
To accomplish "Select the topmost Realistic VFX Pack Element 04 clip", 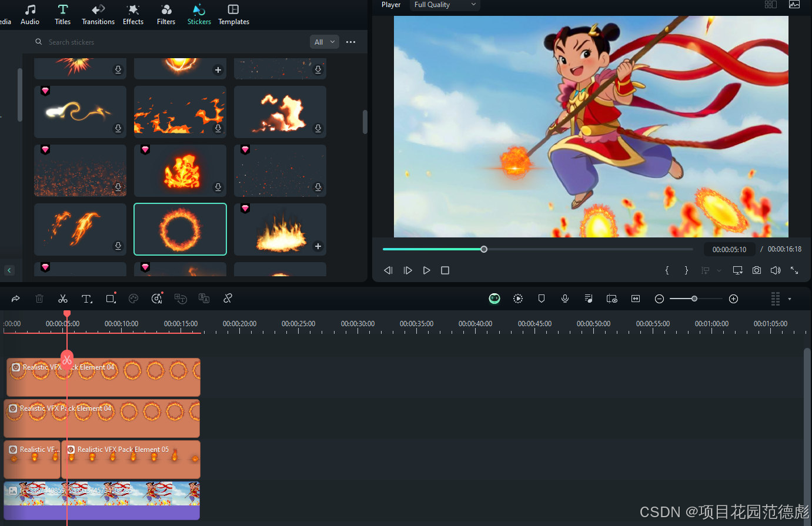I will [x=103, y=377].
